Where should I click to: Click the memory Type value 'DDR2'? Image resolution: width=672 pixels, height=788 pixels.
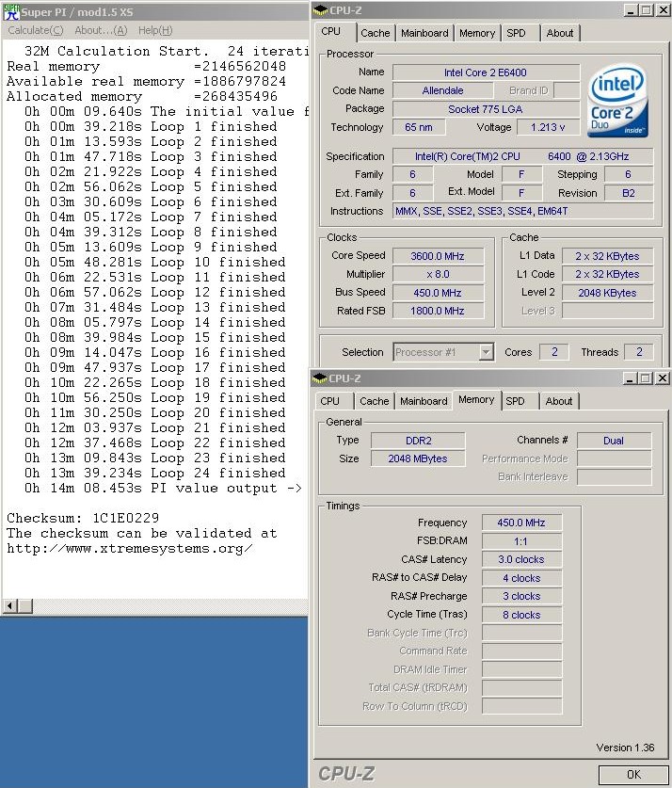tap(418, 441)
